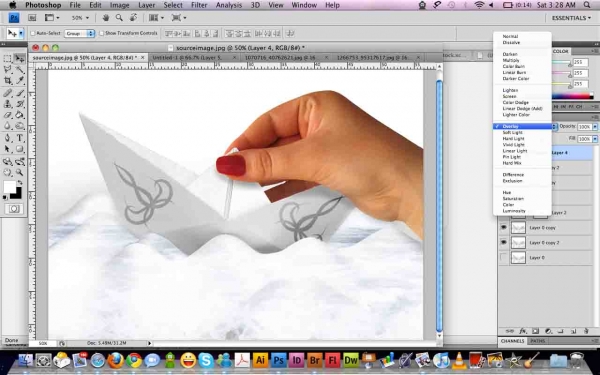Click the Rotate View tool icon
This screenshot has height=375, width=600.
point(133,18)
